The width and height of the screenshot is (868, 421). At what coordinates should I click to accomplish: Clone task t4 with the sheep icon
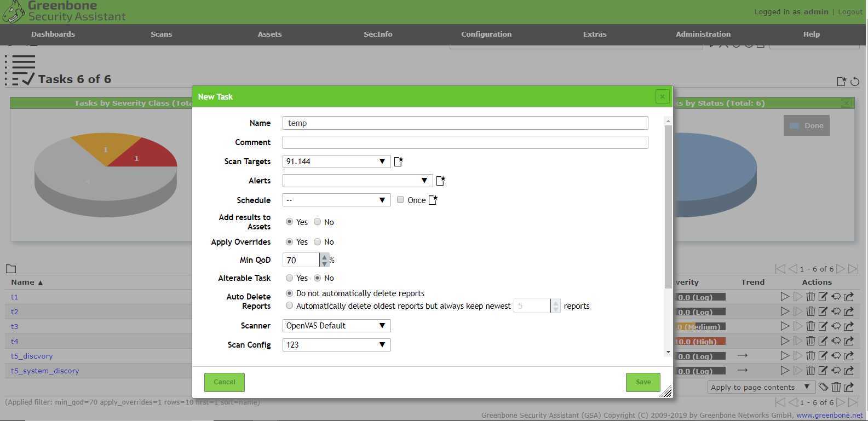(836, 341)
